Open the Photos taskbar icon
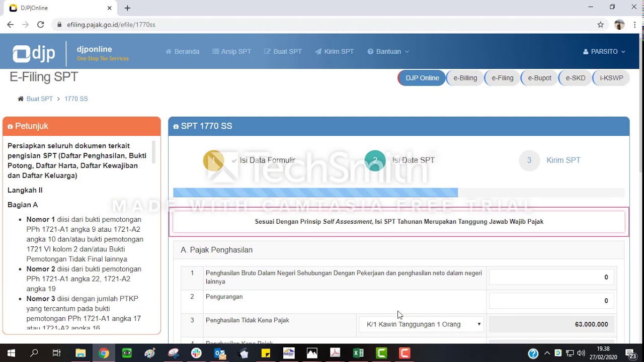Viewport: 644px width, 362px height. pos(312,353)
